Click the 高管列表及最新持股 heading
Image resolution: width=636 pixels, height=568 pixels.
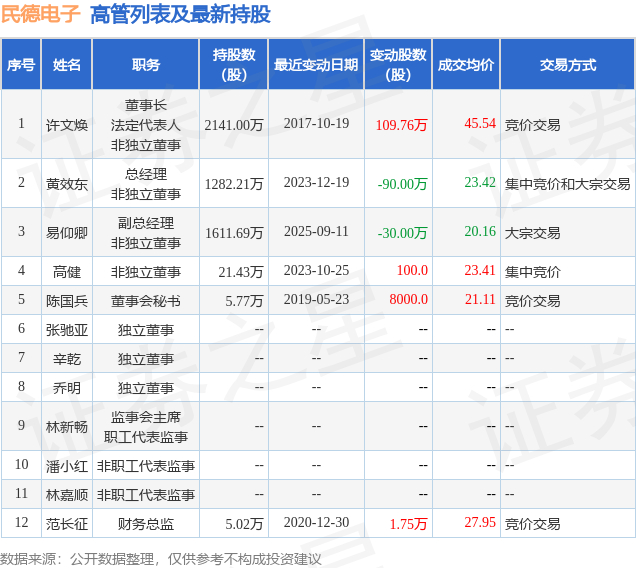(x=180, y=15)
